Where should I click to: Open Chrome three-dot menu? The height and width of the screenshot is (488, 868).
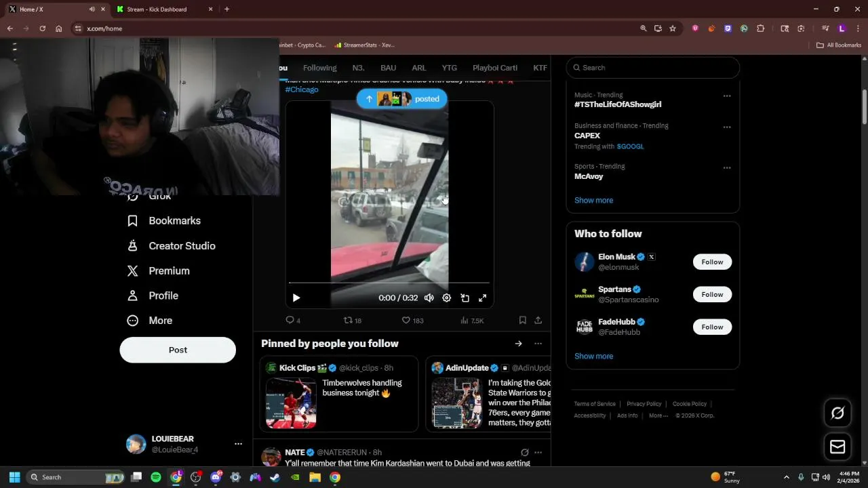(858, 28)
